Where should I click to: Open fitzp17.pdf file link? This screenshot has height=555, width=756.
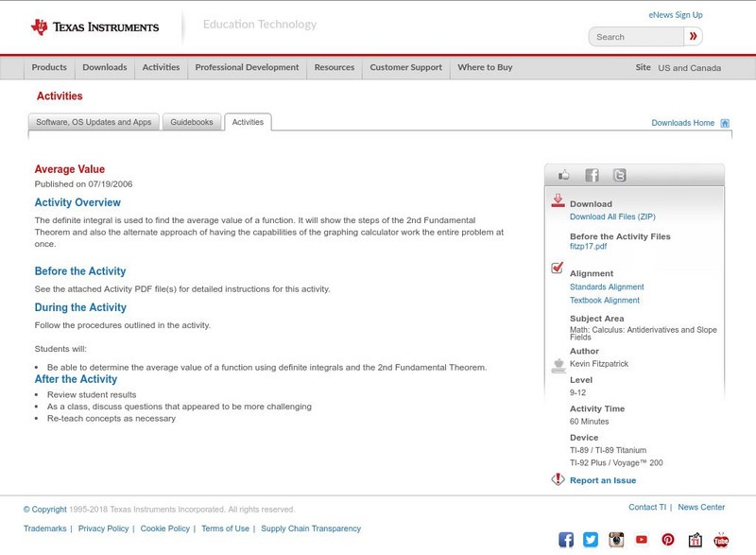[x=588, y=247]
